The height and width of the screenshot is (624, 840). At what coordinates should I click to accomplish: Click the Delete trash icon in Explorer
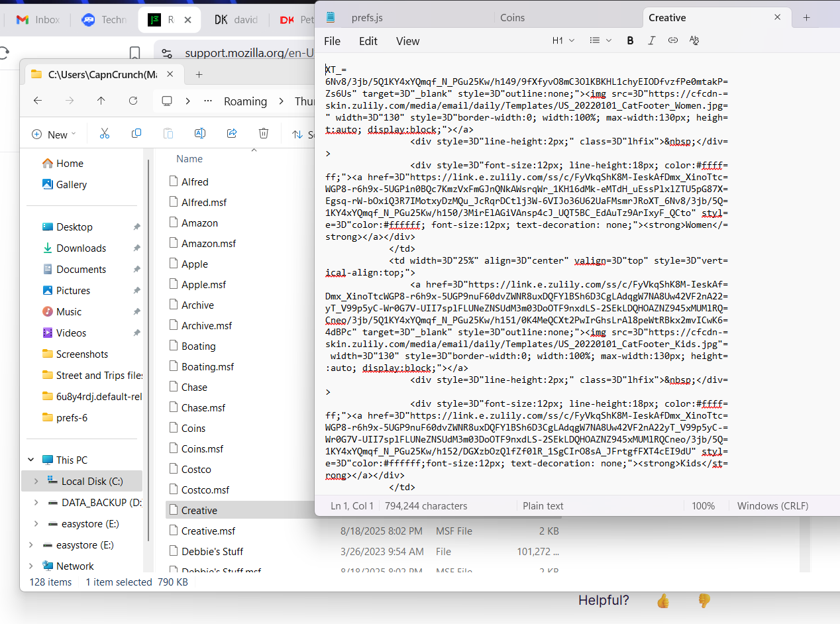pos(264,134)
